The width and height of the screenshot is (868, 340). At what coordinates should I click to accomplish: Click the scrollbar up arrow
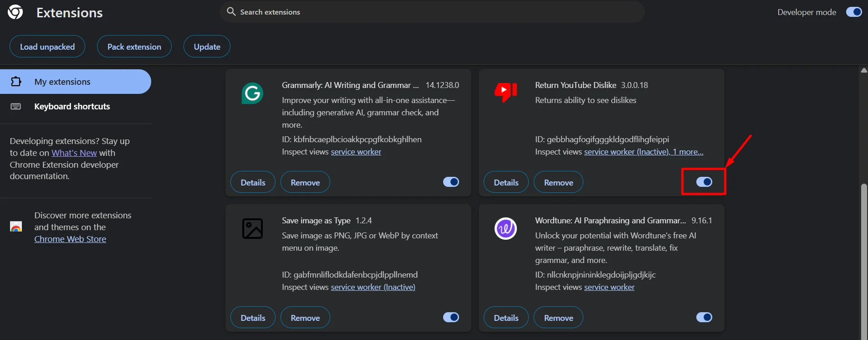(863, 70)
